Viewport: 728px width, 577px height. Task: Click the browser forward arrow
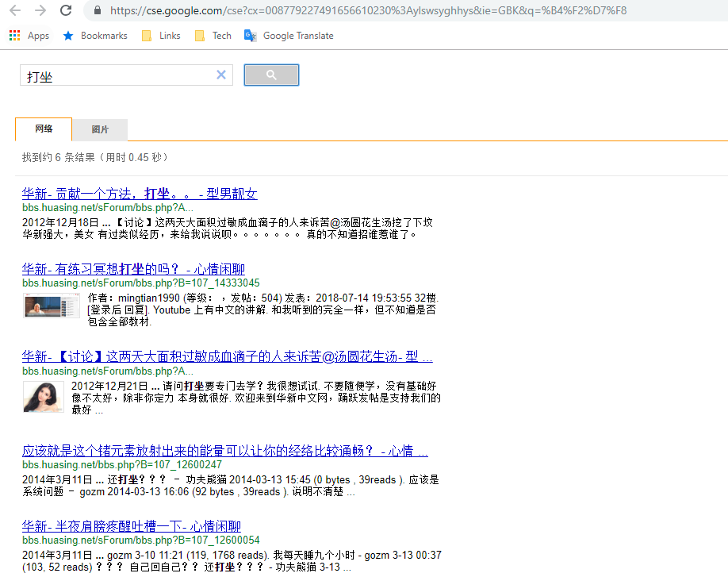[40, 10]
